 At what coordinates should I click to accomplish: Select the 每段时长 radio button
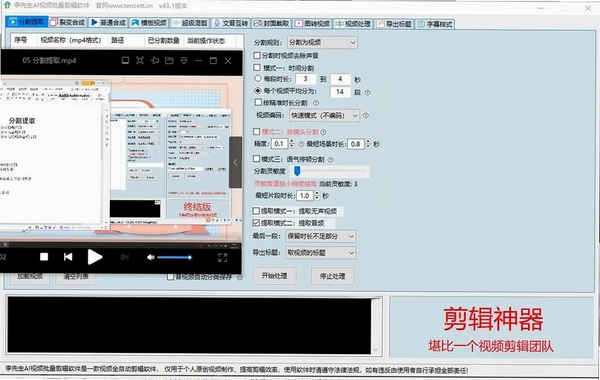pyautogui.click(x=258, y=78)
